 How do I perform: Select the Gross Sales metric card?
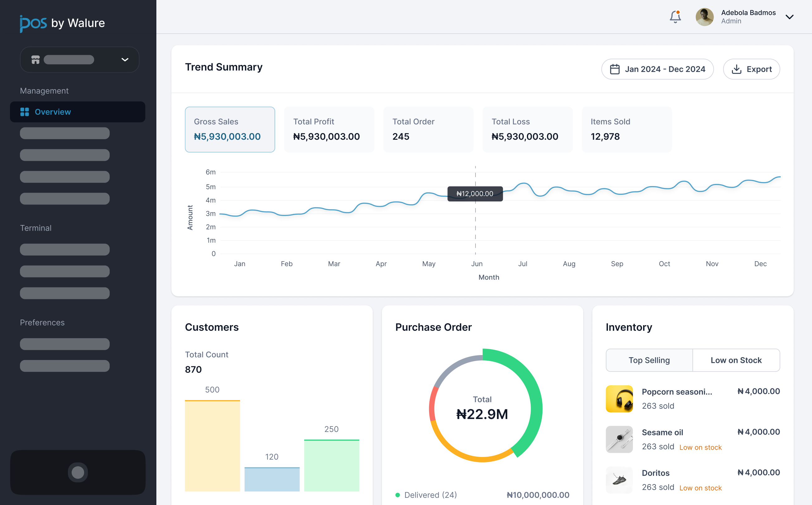[x=230, y=130]
